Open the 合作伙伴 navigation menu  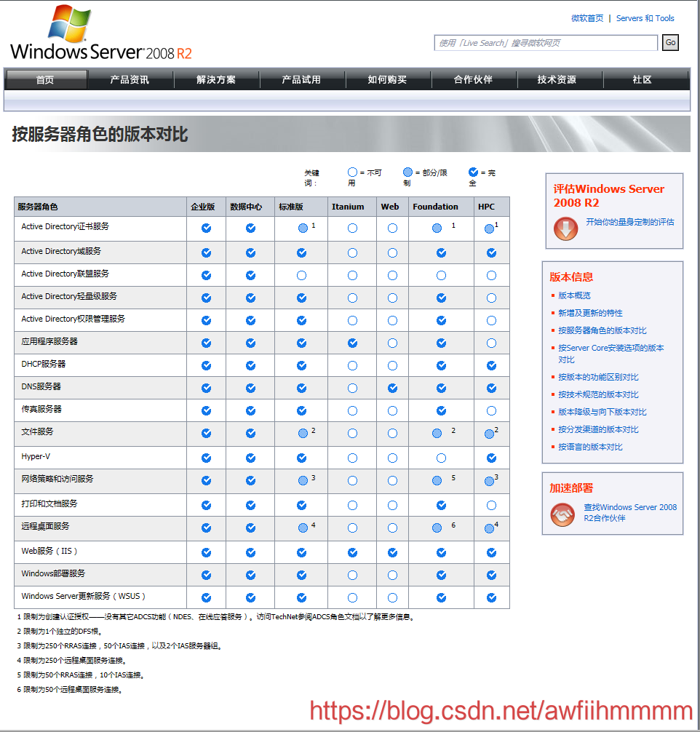click(474, 79)
